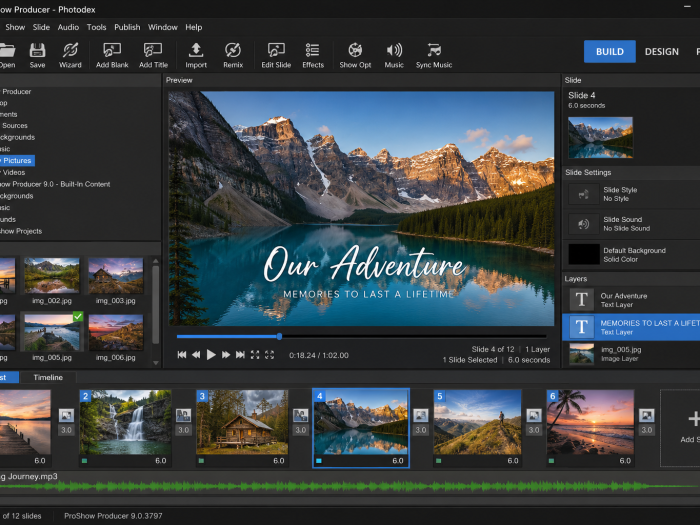Skip to end of show in preview

point(240,355)
